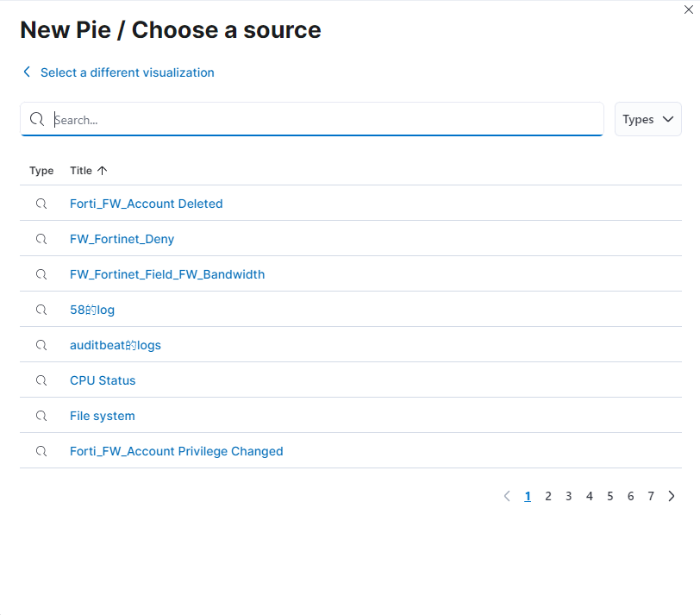Open page 4 of the source list
The width and height of the screenshot is (700, 615).
click(590, 496)
